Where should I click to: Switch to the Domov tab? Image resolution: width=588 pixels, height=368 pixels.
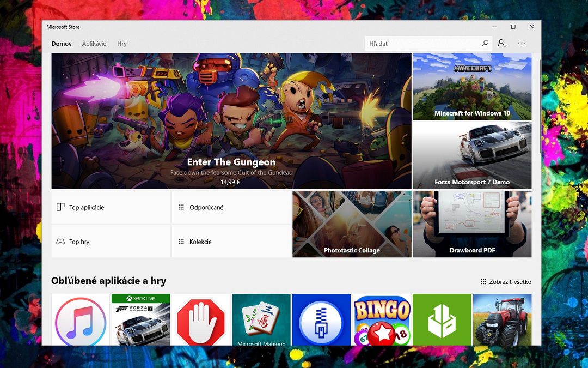click(62, 44)
